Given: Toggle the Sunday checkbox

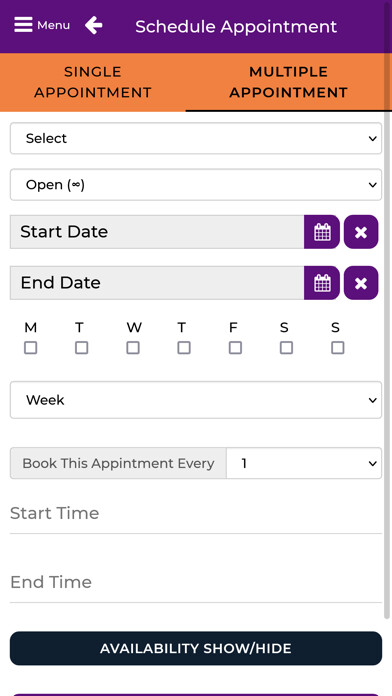Looking at the screenshot, I should coord(337,348).
